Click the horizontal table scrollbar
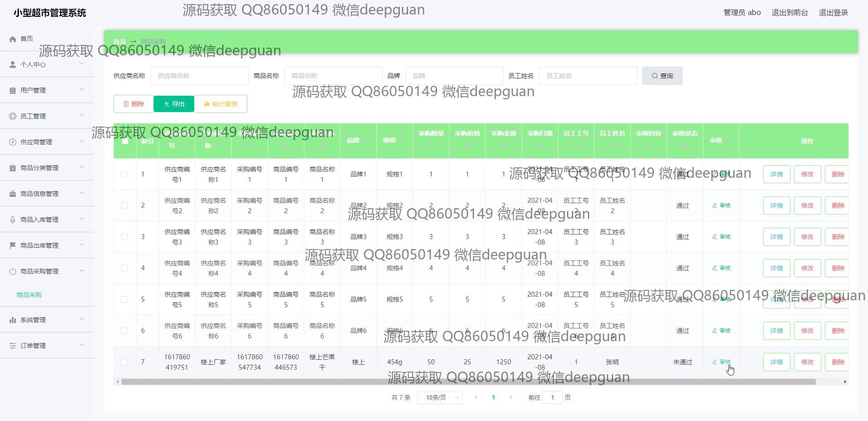This screenshot has width=868, height=421. (x=468, y=382)
